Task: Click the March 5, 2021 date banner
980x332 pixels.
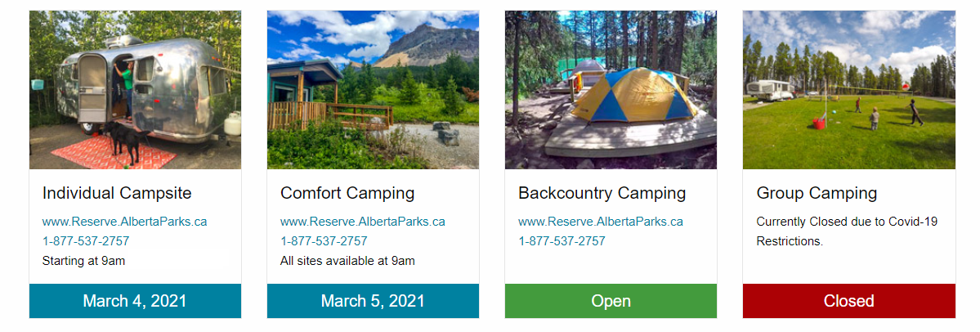Action: tap(374, 301)
